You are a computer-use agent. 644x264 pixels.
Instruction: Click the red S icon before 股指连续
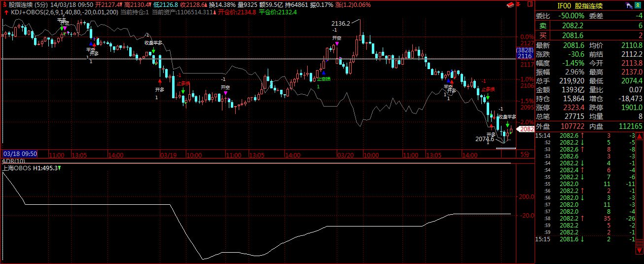click(x=4, y=4)
